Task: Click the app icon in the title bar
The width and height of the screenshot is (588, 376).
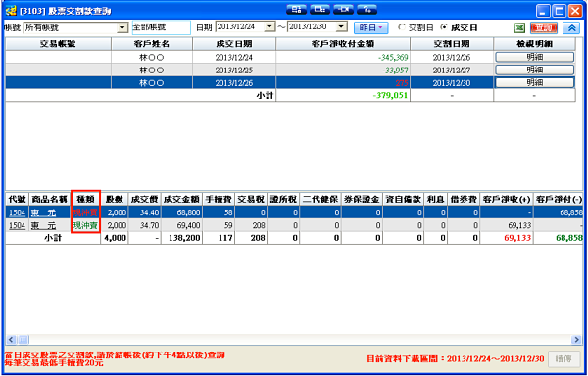Action: [x=11, y=11]
